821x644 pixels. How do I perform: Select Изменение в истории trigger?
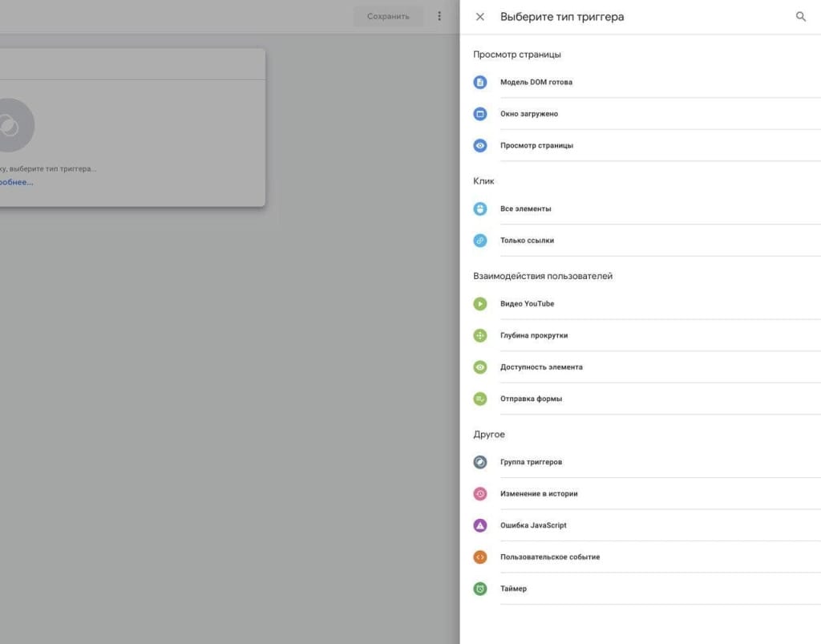(539, 494)
